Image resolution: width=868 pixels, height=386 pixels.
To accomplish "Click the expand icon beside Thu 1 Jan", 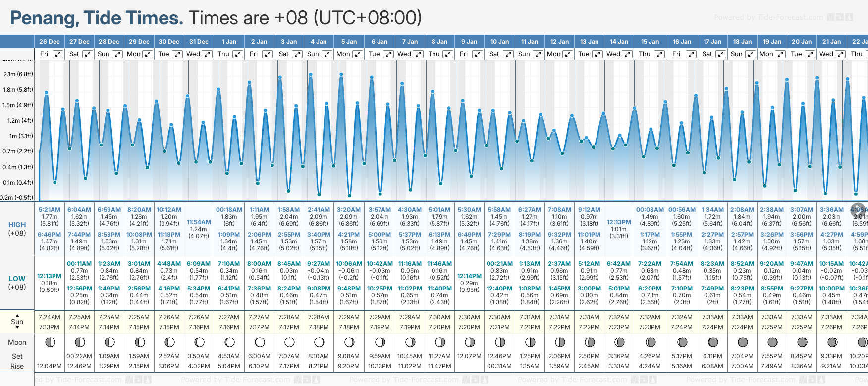I will [238, 54].
